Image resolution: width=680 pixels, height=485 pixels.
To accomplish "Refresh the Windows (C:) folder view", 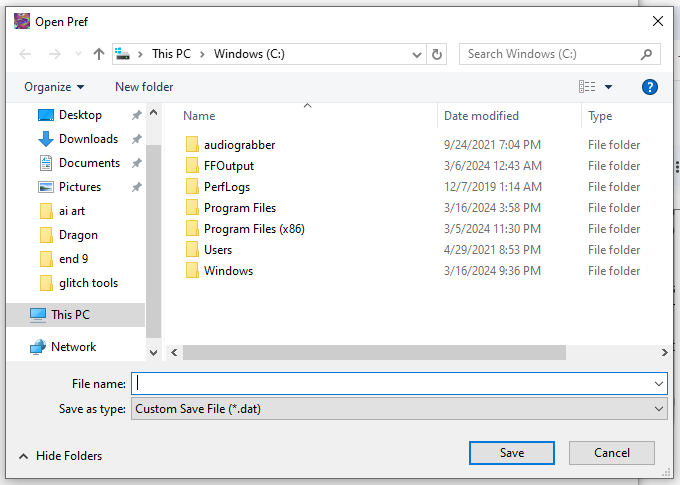I will coord(437,54).
